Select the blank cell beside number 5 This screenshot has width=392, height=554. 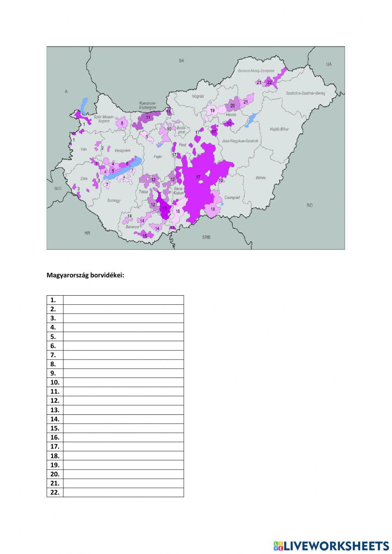click(123, 336)
